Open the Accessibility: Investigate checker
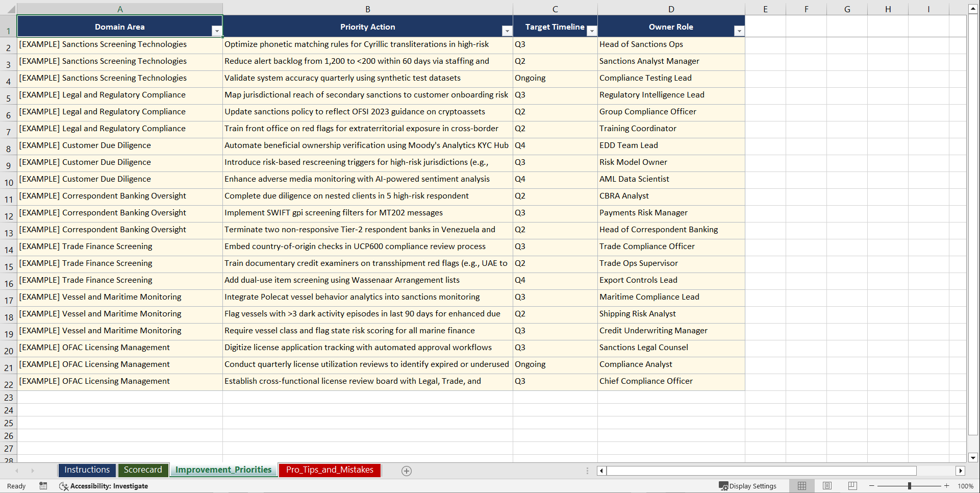Viewport: 980px width, 493px height. pyautogui.click(x=104, y=486)
